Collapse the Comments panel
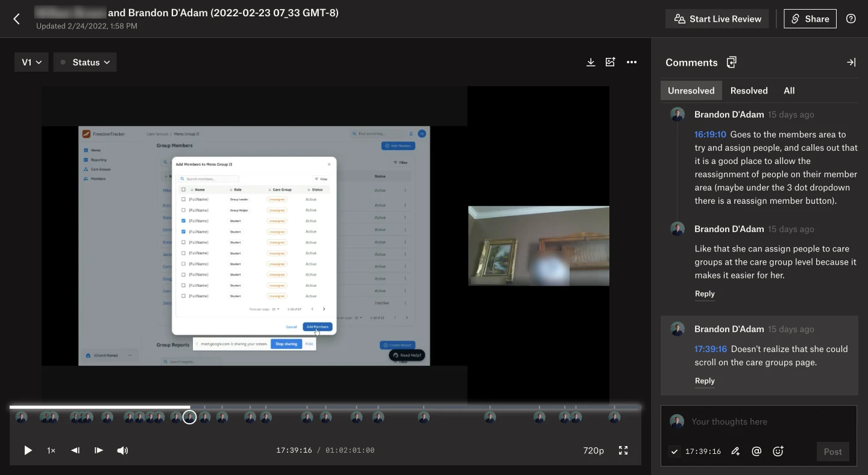 851,62
